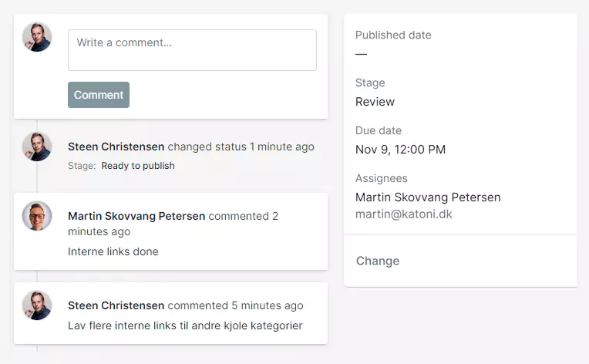The width and height of the screenshot is (589, 364).
Task: Click Steen Christensen's avatar on the status change entry
Action: pos(37,147)
